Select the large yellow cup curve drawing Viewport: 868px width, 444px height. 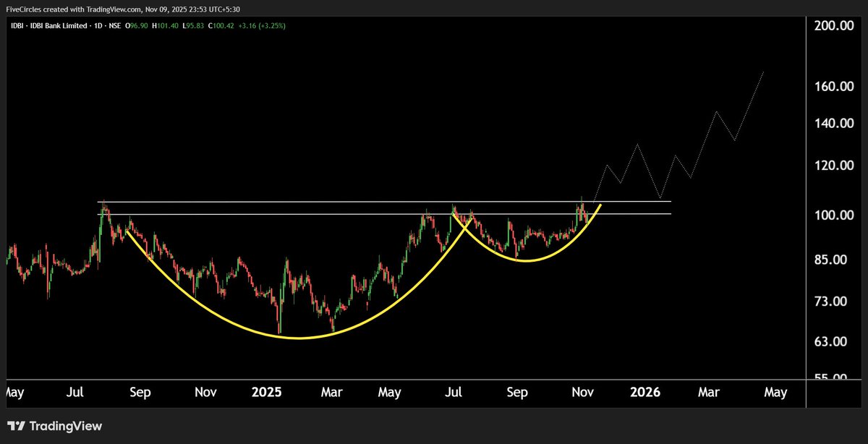[x=299, y=337]
